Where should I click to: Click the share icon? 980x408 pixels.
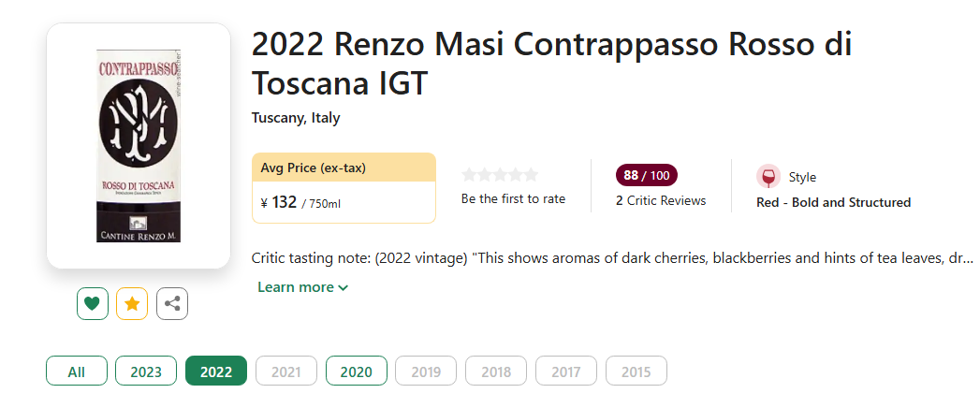[x=172, y=303]
